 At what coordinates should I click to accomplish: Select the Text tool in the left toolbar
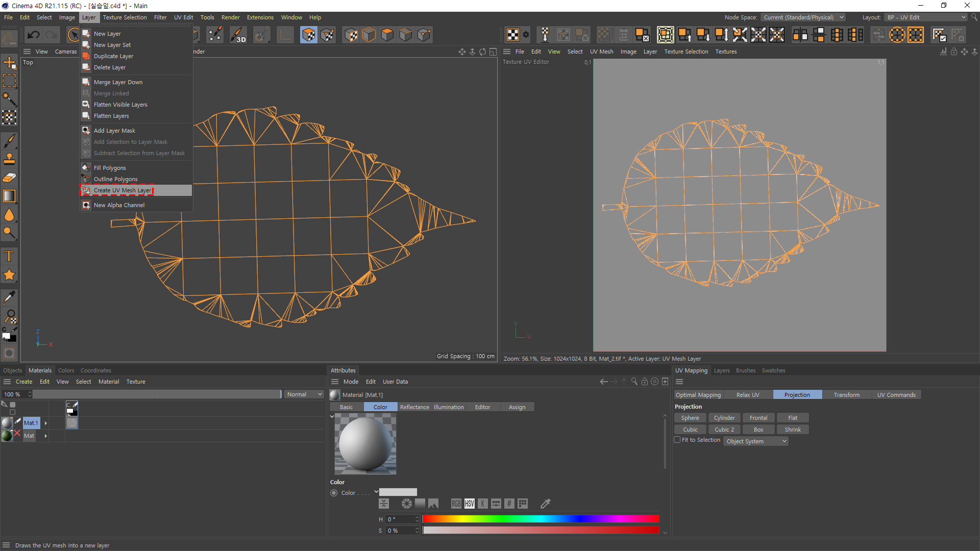point(9,256)
